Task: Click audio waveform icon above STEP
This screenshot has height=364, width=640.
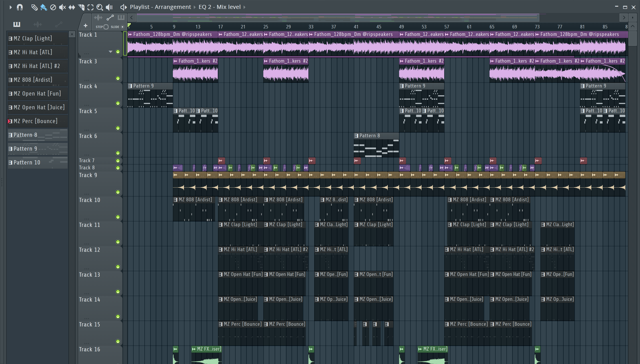Action: [98, 18]
